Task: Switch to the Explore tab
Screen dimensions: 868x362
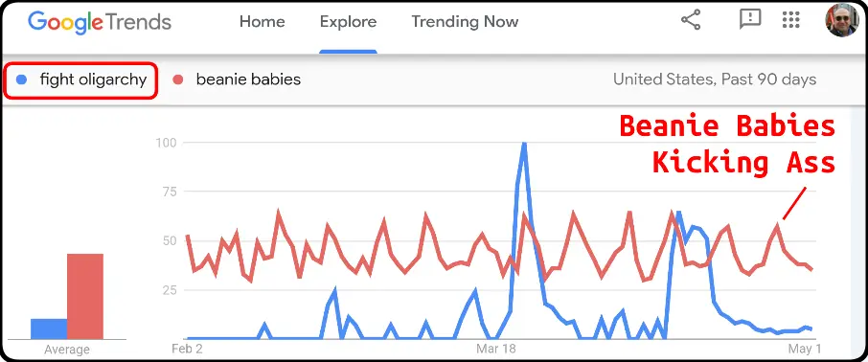Action: click(348, 22)
